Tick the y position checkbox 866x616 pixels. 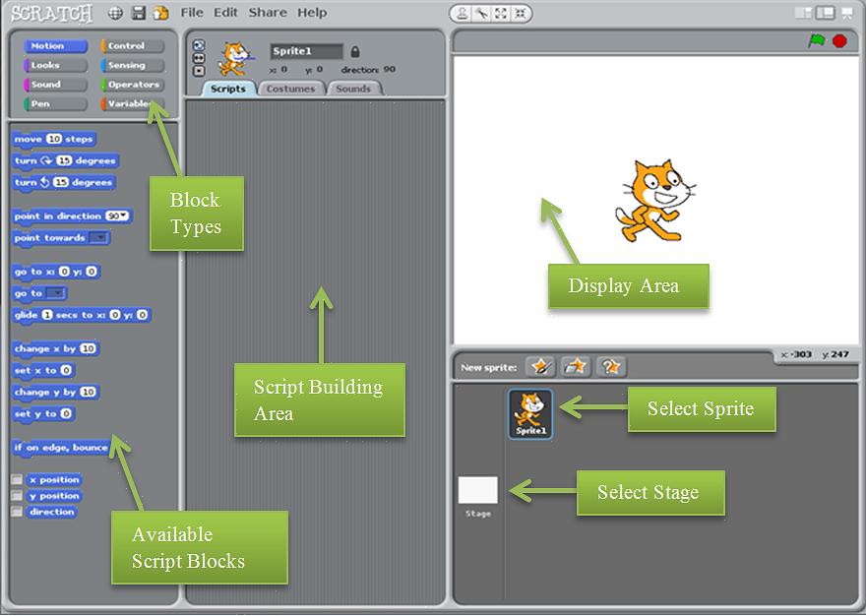pyautogui.click(x=17, y=496)
